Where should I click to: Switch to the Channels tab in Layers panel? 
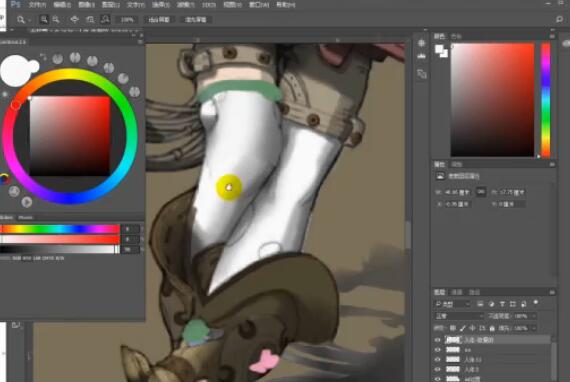(x=457, y=292)
